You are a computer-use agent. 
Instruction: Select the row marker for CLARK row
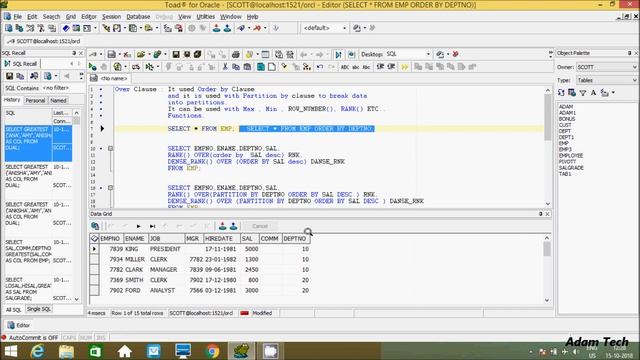point(94,269)
